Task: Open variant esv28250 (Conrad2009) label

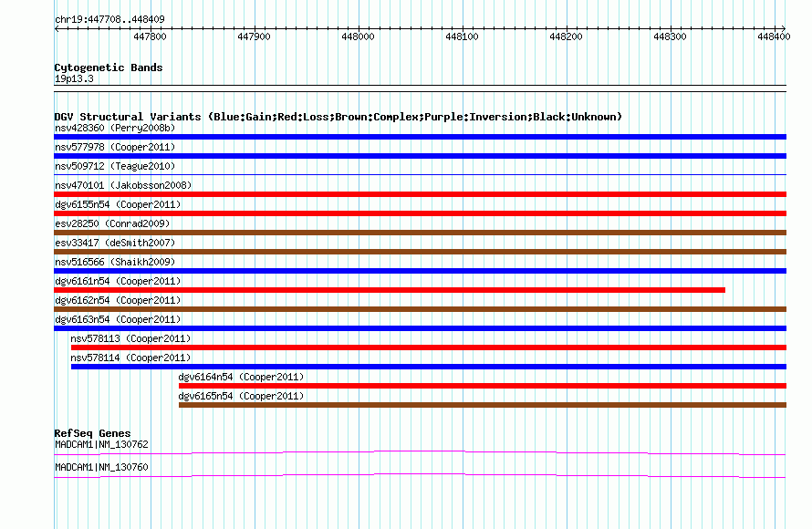Action: [112, 223]
